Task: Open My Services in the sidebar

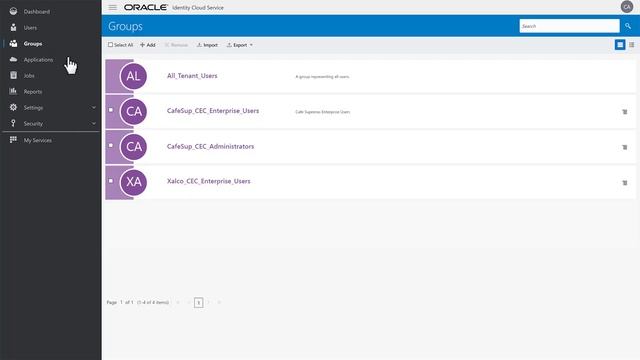Action: click(38, 140)
